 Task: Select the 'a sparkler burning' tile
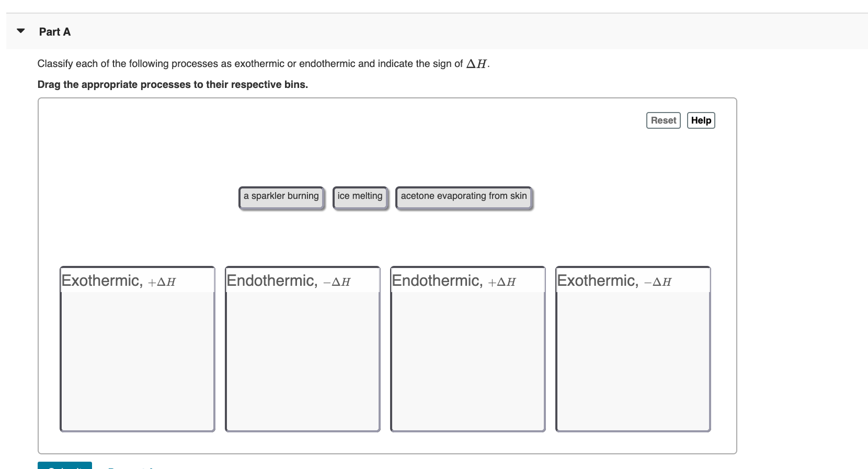pyautogui.click(x=281, y=196)
